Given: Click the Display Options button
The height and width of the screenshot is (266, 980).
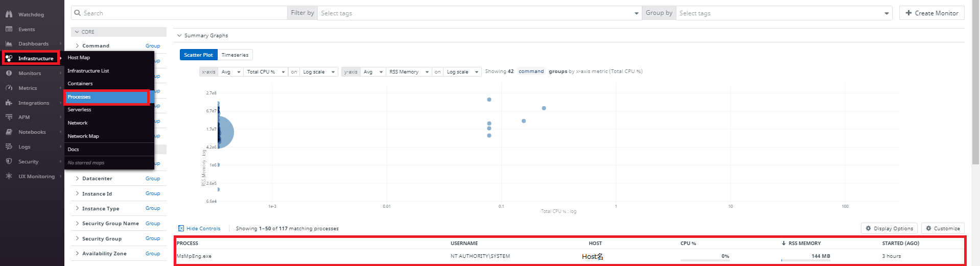Looking at the screenshot, I should [889, 228].
